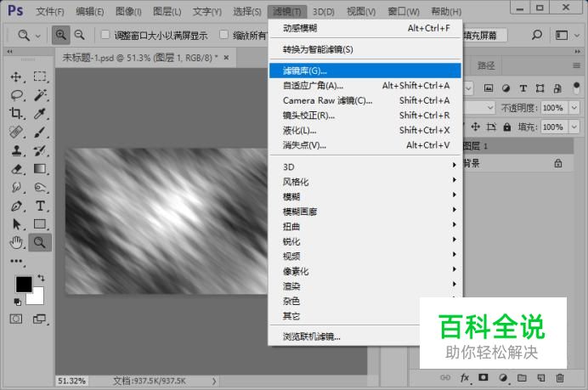Open the panel options menu icon
The width and height of the screenshot is (588, 390).
click(x=576, y=65)
